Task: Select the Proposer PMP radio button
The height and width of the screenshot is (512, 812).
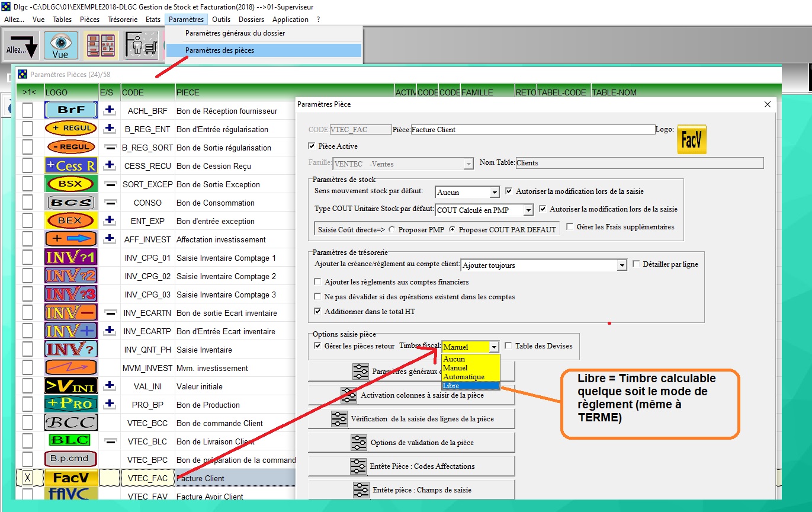Action: [392, 229]
